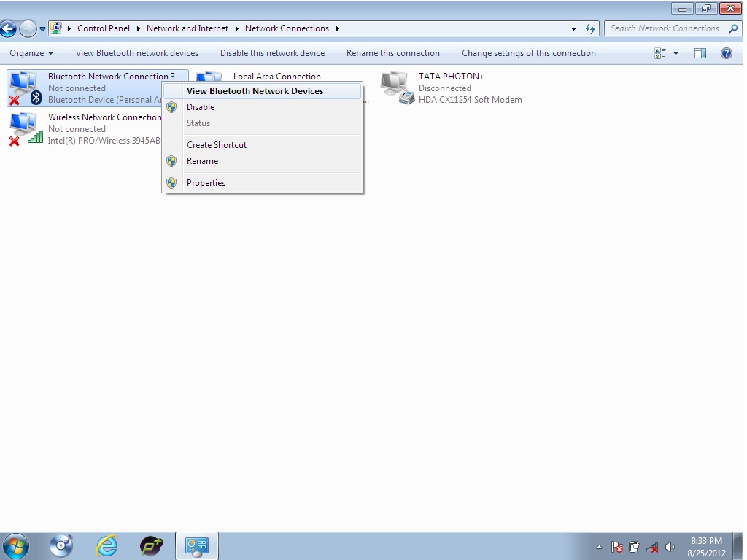Viewport: 747px width, 560px height.
Task: Open the address bar history dropdown
Action: [573, 28]
